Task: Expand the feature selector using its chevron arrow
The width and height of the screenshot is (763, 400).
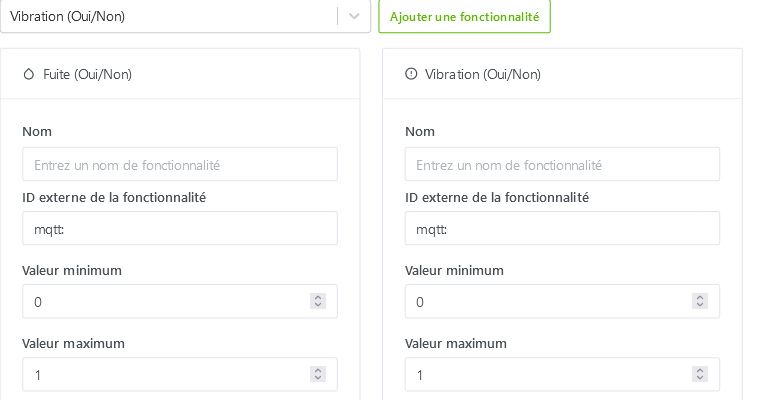Action: click(353, 16)
